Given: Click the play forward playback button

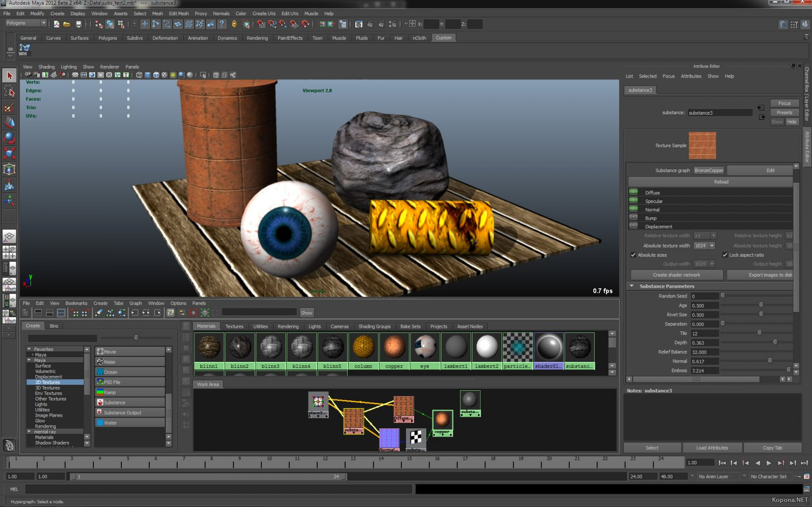Looking at the screenshot, I should click(769, 463).
